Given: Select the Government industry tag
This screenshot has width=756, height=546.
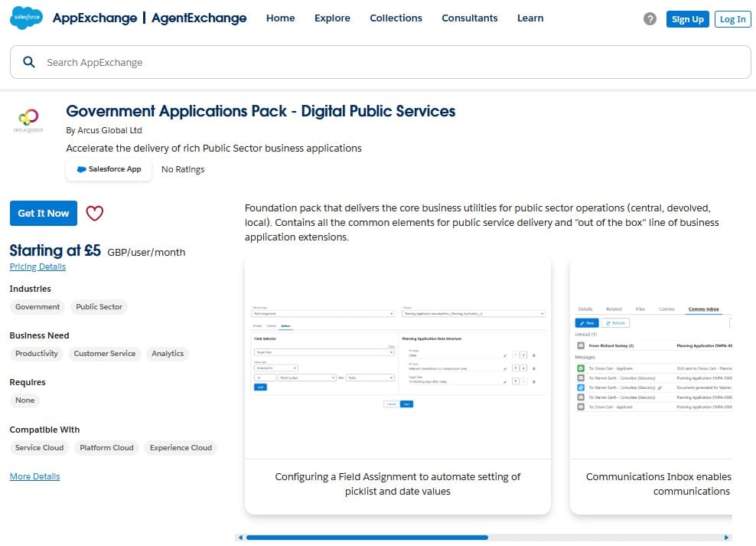Looking at the screenshot, I should tap(37, 307).
